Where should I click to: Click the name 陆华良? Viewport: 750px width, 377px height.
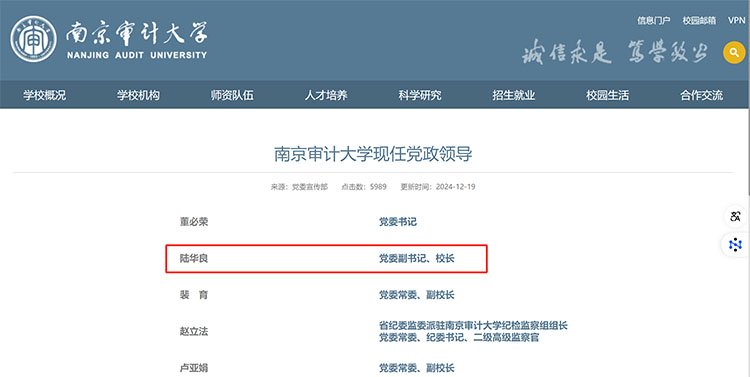(x=194, y=258)
